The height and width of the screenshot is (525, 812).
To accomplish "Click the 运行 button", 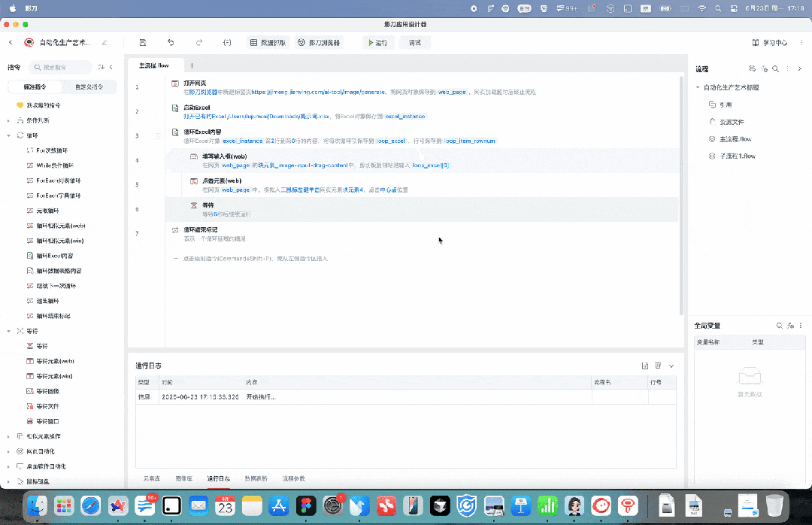I will (378, 43).
